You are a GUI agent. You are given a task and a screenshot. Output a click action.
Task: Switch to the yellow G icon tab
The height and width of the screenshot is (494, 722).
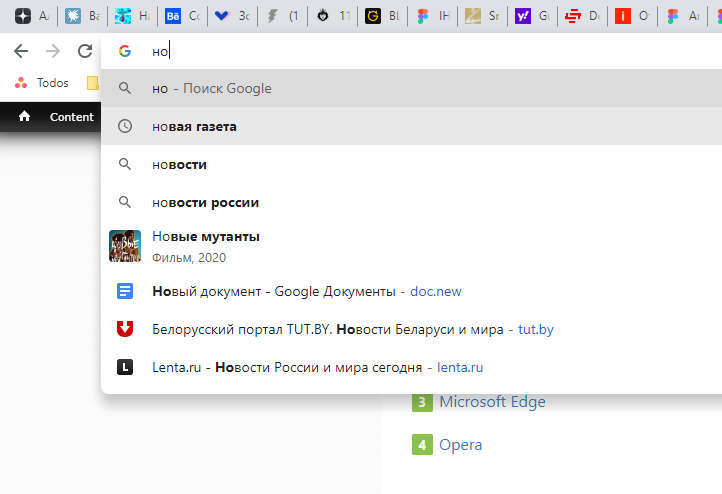tap(382, 17)
